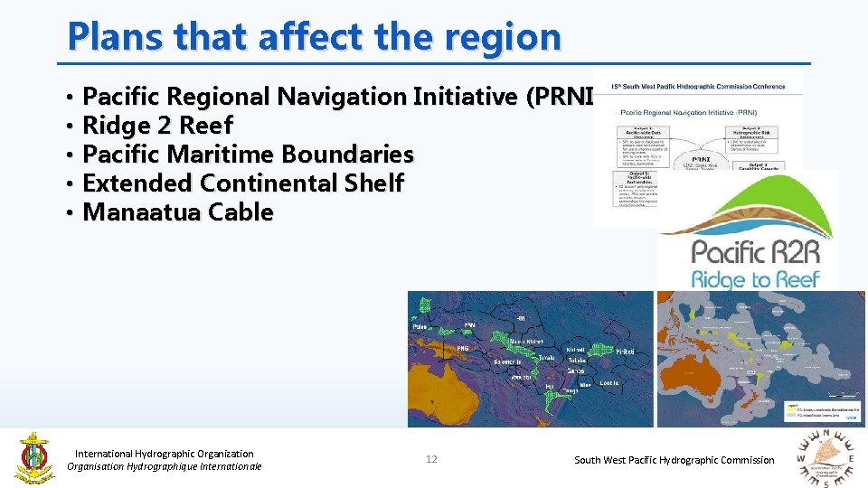Image resolution: width=868 pixels, height=488 pixels.
Task: Open the PRNI diagram thumbnail
Action: (x=697, y=148)
